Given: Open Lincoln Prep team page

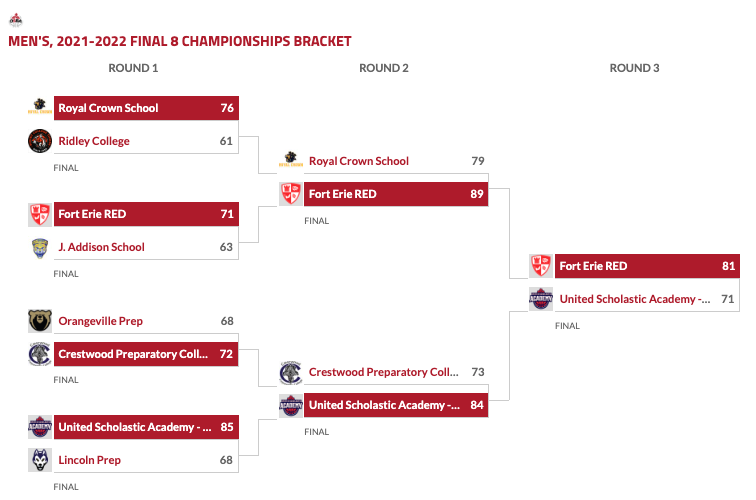Looking at the screenshot, I should [89, 460].
